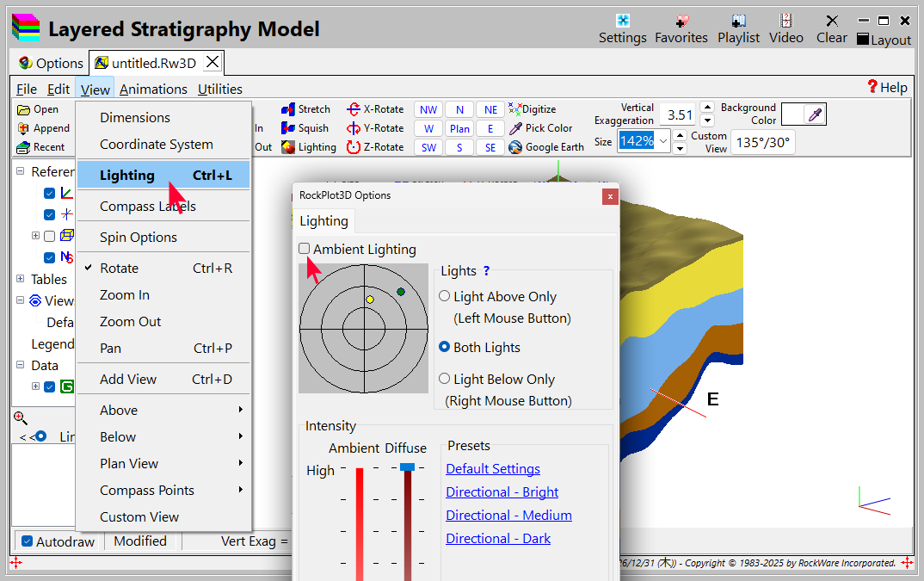Click the Diffuse intensity slider handle

[x=407, y=467]
